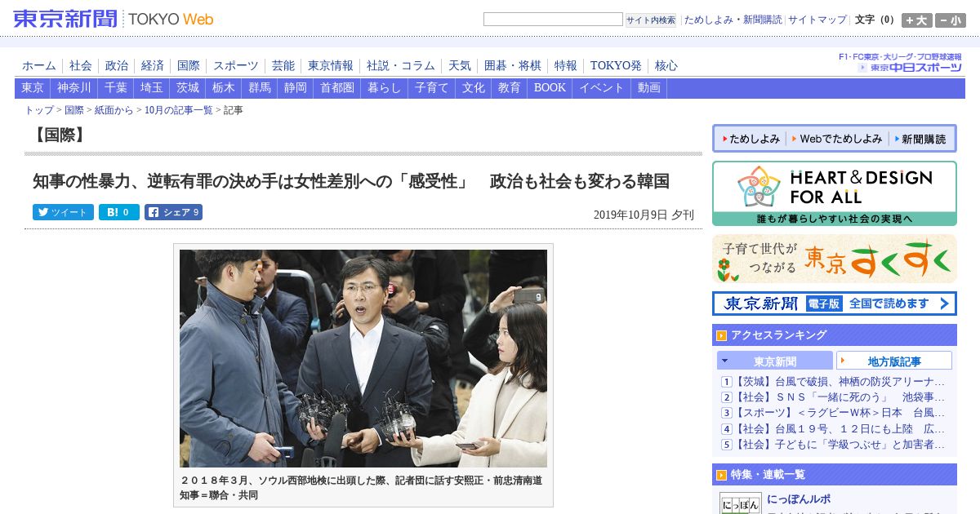This screenshot has height=514, width=980.
Task: Click the 紙面から breadcrumb link
Action: (114, 110)
